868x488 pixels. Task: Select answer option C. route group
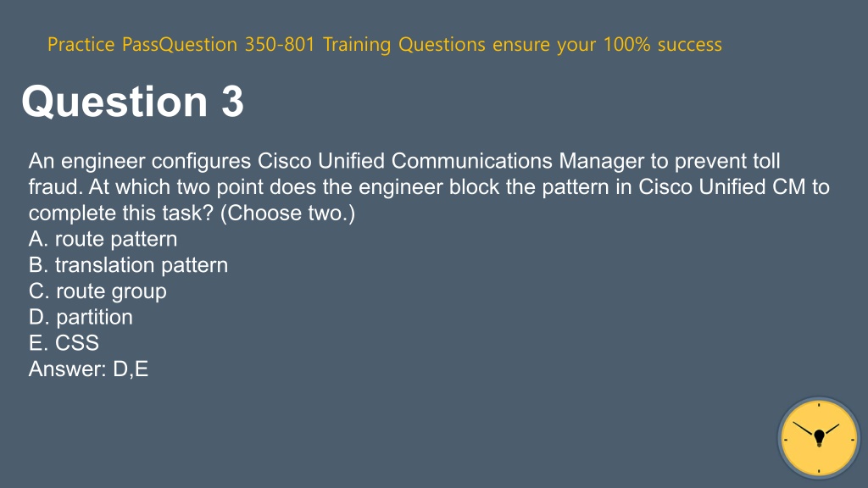point(97,291)
